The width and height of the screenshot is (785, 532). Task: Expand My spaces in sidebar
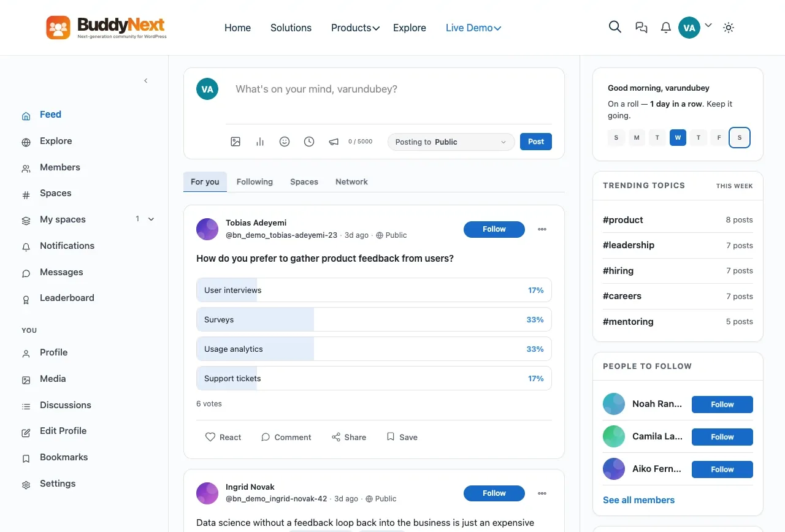point(151,219)
